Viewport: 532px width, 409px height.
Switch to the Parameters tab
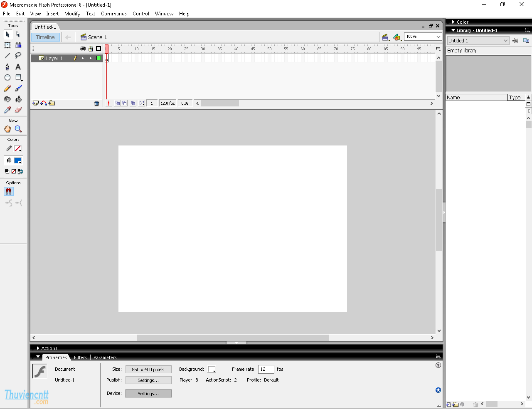pyautogui.click(x=105, y=357)
